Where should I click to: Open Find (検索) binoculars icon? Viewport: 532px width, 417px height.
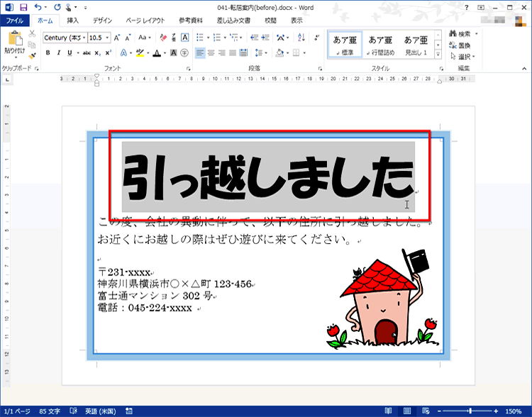(x=461, y=33)
